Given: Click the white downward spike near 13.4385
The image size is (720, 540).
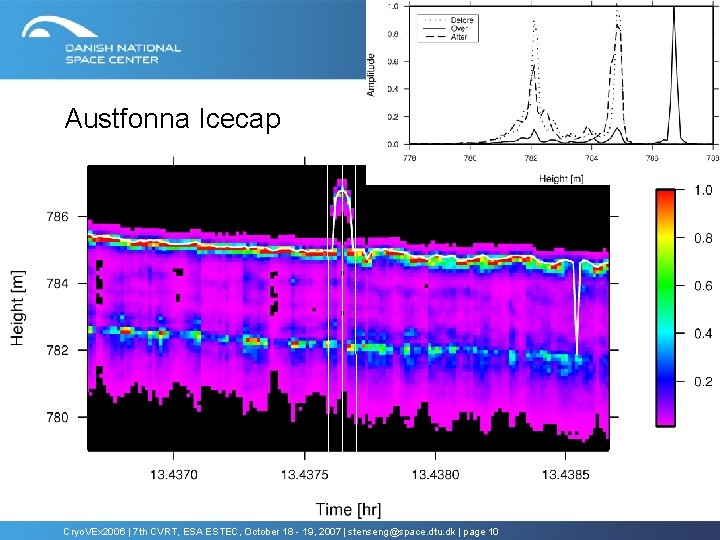Looking at the screenshot, I should point(577,307).
